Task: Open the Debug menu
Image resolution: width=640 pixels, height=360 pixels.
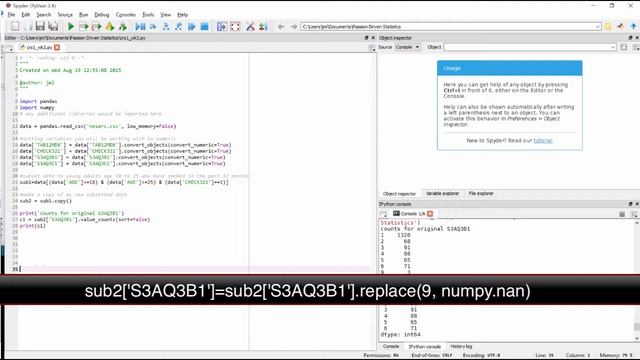Action: click(x=102, y=15)
